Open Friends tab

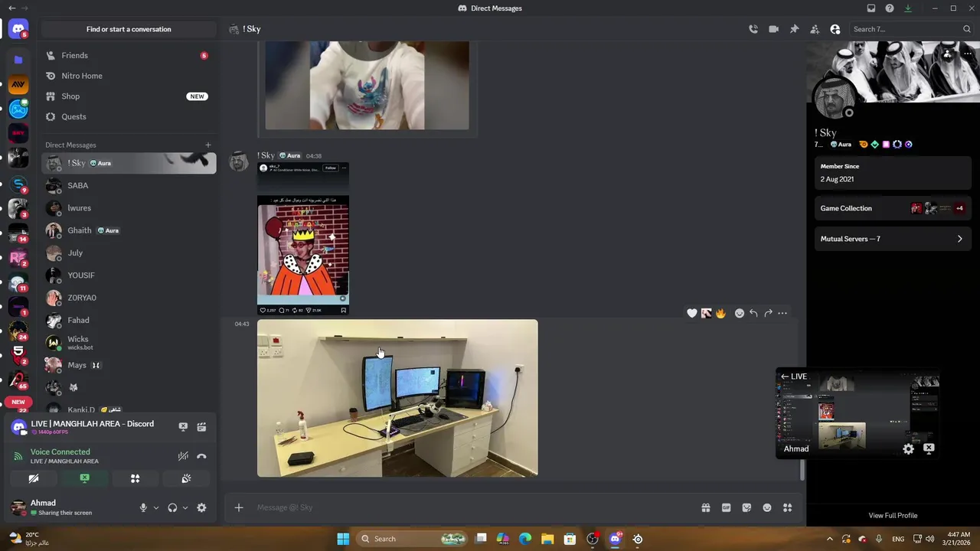coord(128,55)
